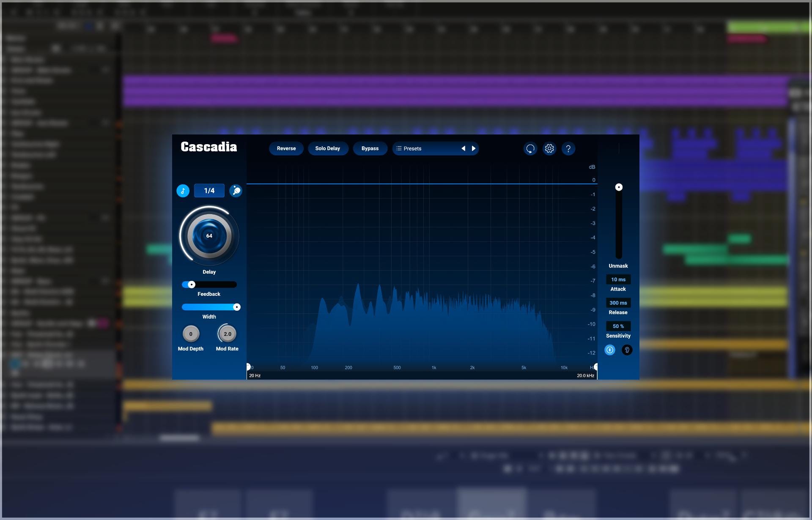Load the next preset with right arrow
812x520 pixels.
pos(474,148)
